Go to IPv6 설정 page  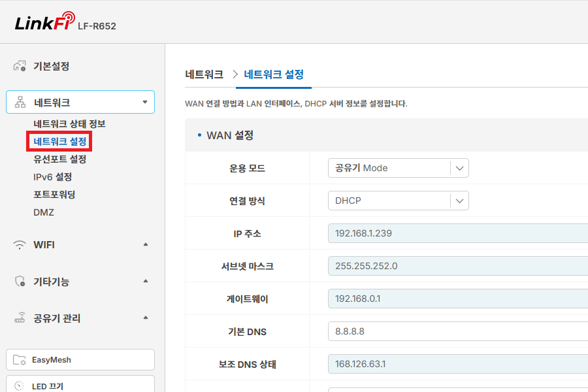[52, 177]
